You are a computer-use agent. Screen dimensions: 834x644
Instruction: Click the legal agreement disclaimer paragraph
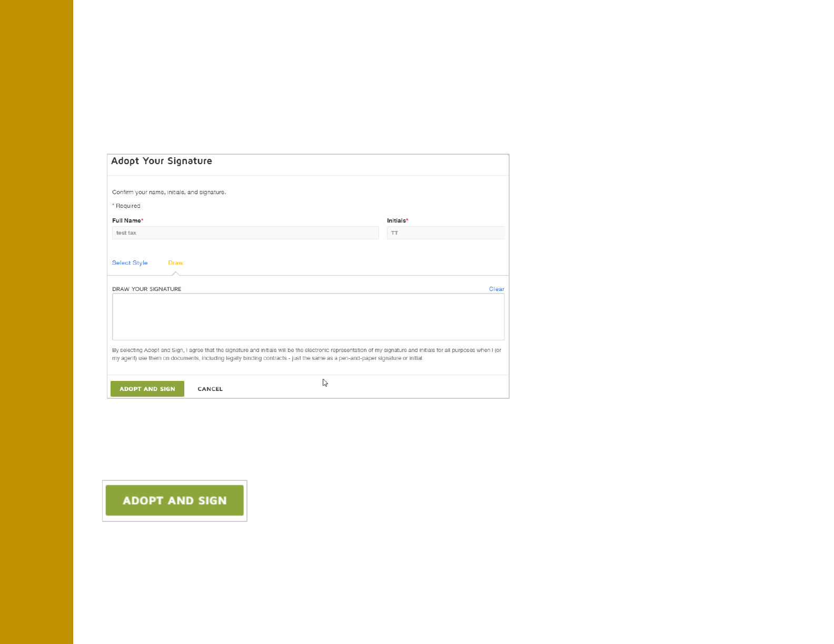click(x=306, y=354)
